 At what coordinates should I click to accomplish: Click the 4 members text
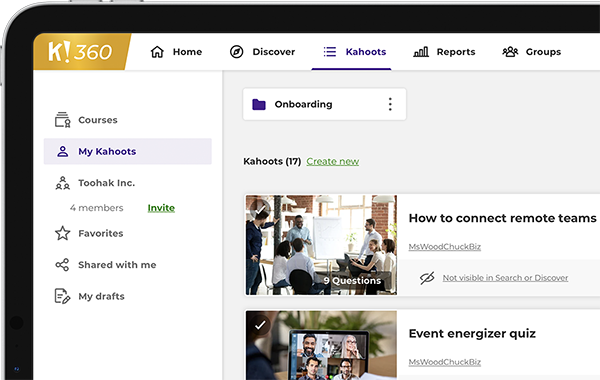(x=96, y=208)
